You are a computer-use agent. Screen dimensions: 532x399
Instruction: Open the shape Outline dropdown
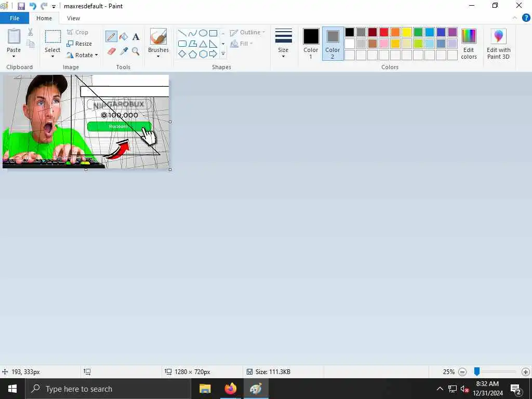click(x=247, y=32)
